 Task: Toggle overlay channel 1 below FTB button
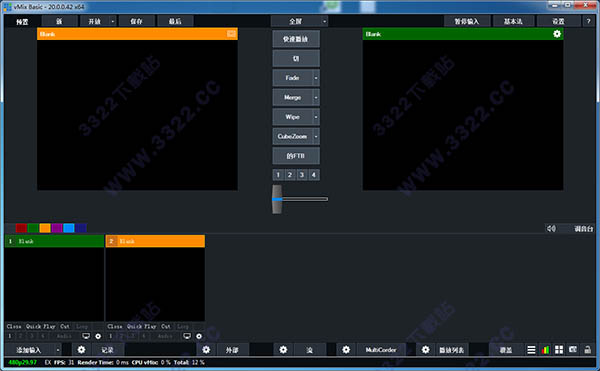pyautogui.click(x=278, y=175)
